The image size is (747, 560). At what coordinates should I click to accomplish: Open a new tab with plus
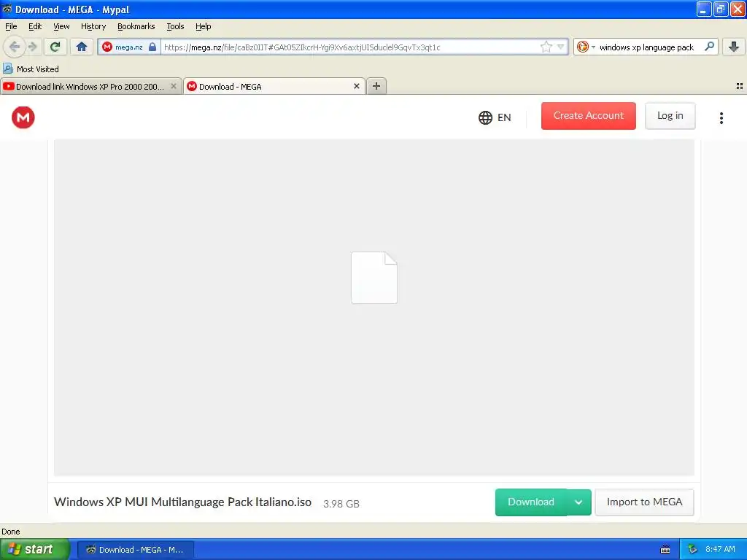coord(376,86)
